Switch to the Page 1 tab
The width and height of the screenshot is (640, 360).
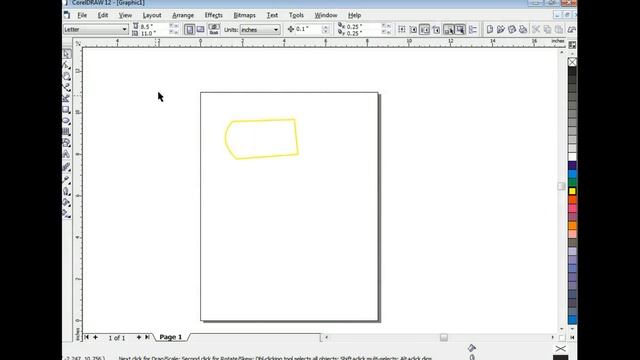click(171, 337)
